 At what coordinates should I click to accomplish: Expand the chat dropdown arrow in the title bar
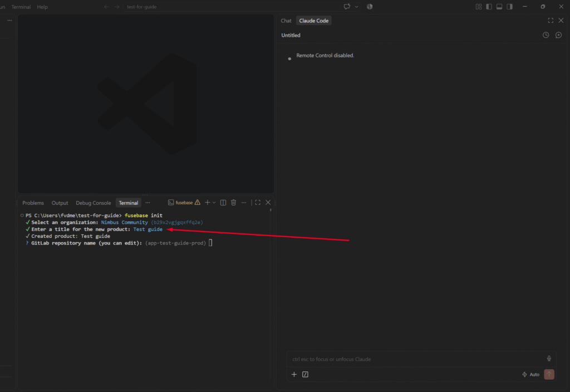pos(357,7)
